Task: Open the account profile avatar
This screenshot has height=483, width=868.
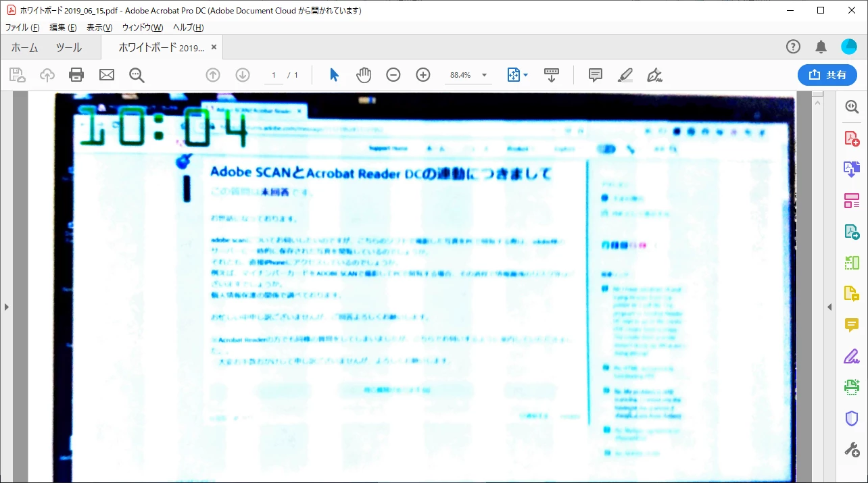Action: pyautogui.click(x=849, y=47)
